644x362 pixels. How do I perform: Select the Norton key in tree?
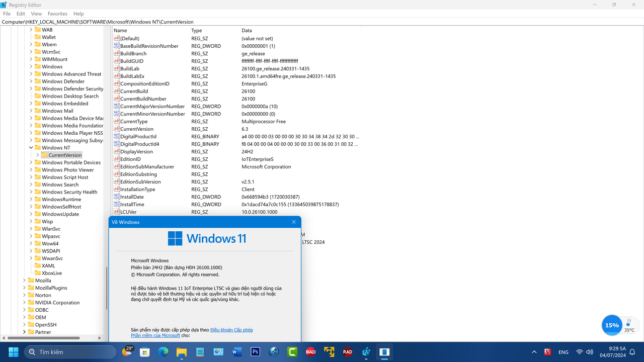pos(43,295)
